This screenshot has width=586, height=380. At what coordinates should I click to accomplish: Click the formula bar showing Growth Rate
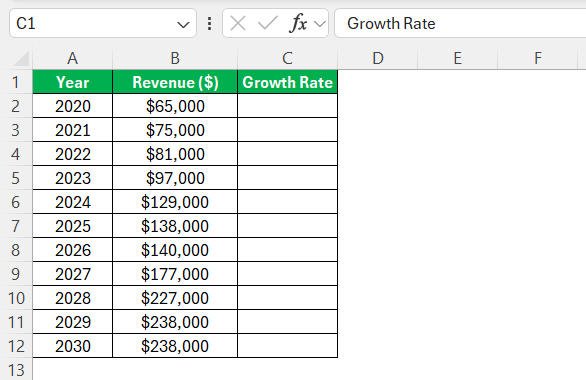(x=460, y=23)
